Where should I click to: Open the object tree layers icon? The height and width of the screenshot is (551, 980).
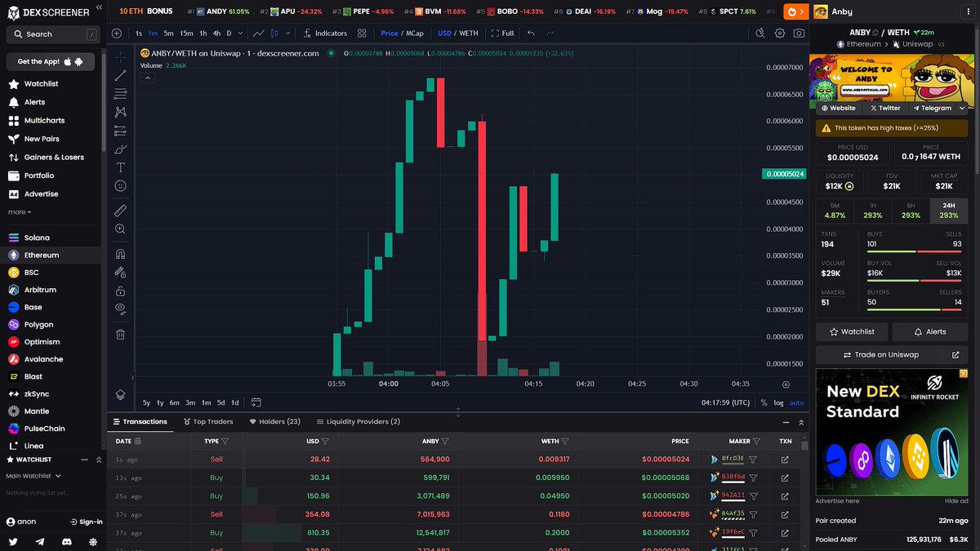(x=120, y=395)
